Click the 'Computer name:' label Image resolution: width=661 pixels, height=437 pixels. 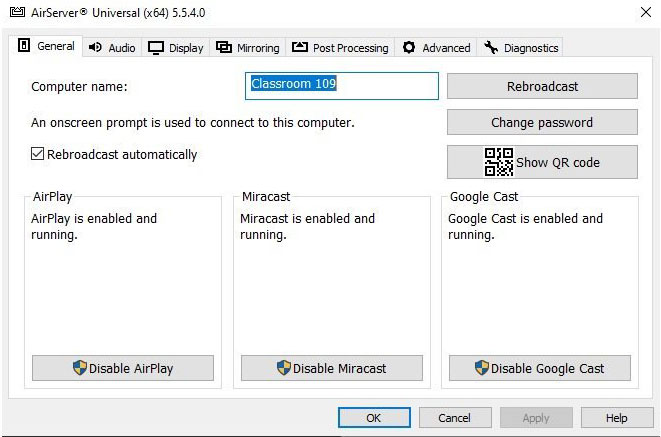[79, 86]
